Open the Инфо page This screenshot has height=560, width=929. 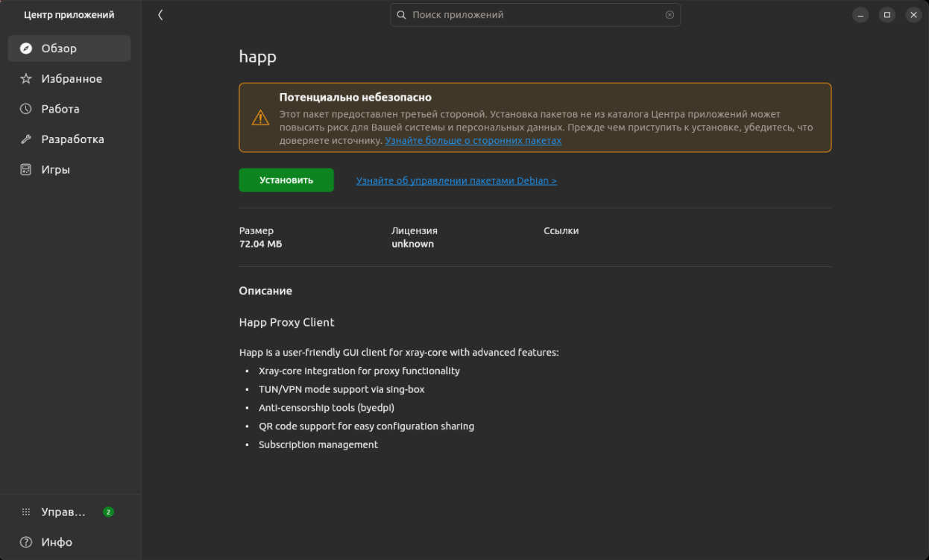click(69, 542)
